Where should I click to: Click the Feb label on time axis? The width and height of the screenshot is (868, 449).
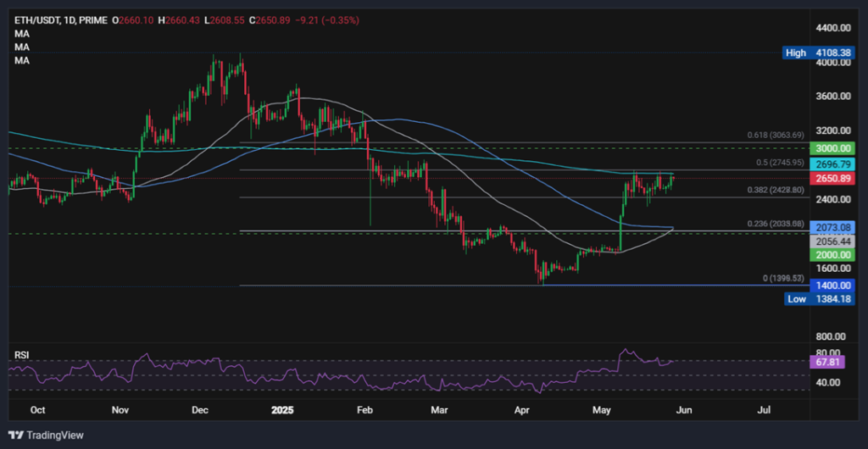(x=364, y=410)
